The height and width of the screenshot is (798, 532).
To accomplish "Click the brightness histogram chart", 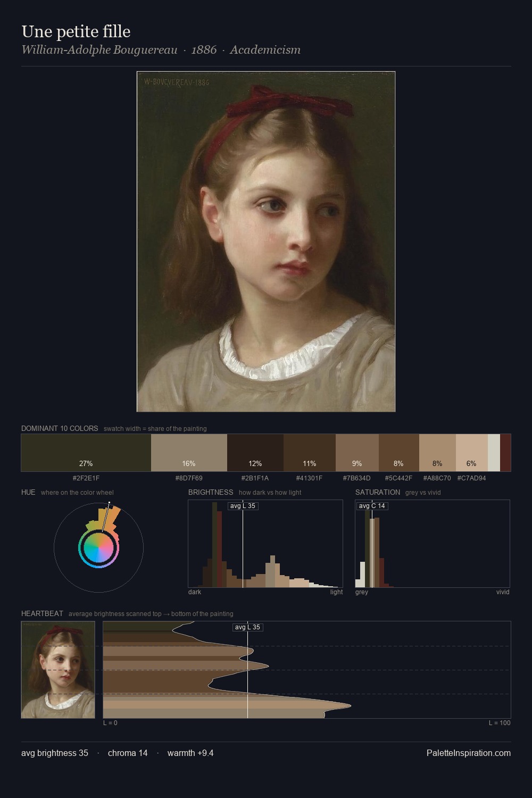I will click(265, 544).
